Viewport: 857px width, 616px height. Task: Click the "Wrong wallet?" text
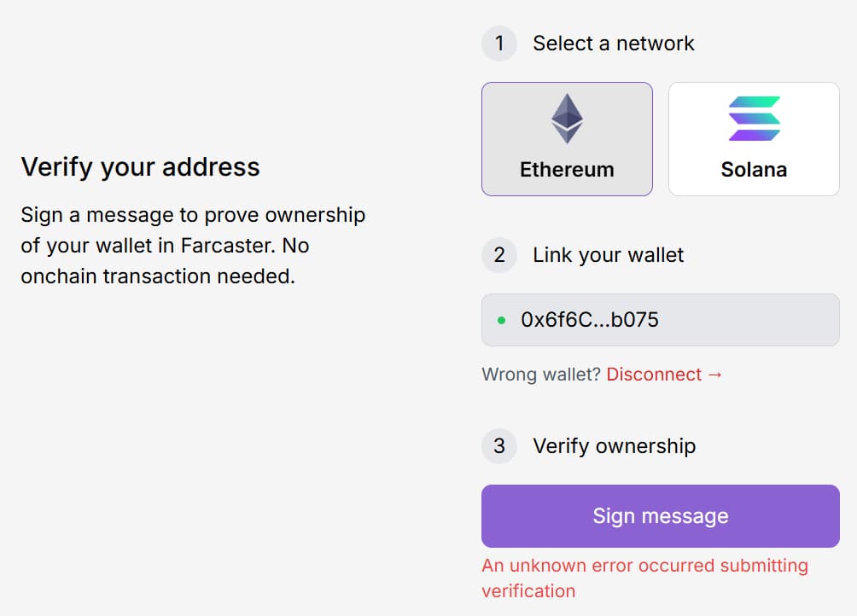tap(541, 375)
